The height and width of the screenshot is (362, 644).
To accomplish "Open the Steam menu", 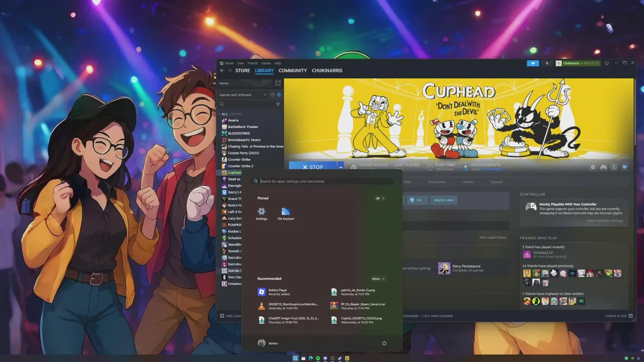I will pyautogui.click(x=229, y=63).
